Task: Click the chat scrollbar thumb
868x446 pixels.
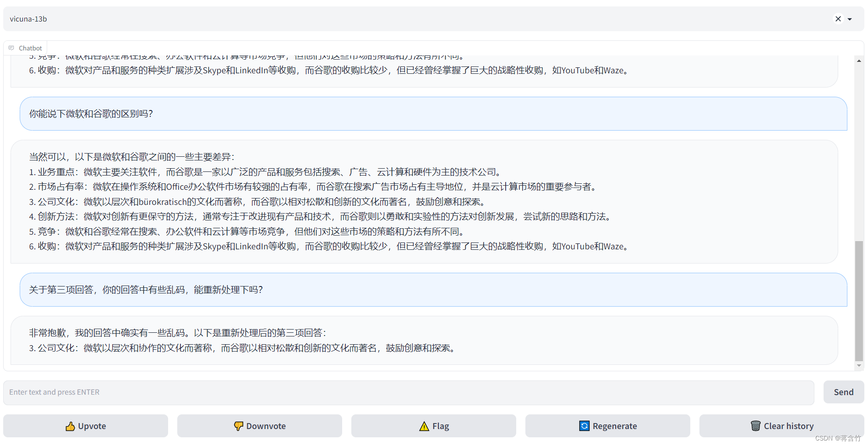Action: click(x=859, y=301)
